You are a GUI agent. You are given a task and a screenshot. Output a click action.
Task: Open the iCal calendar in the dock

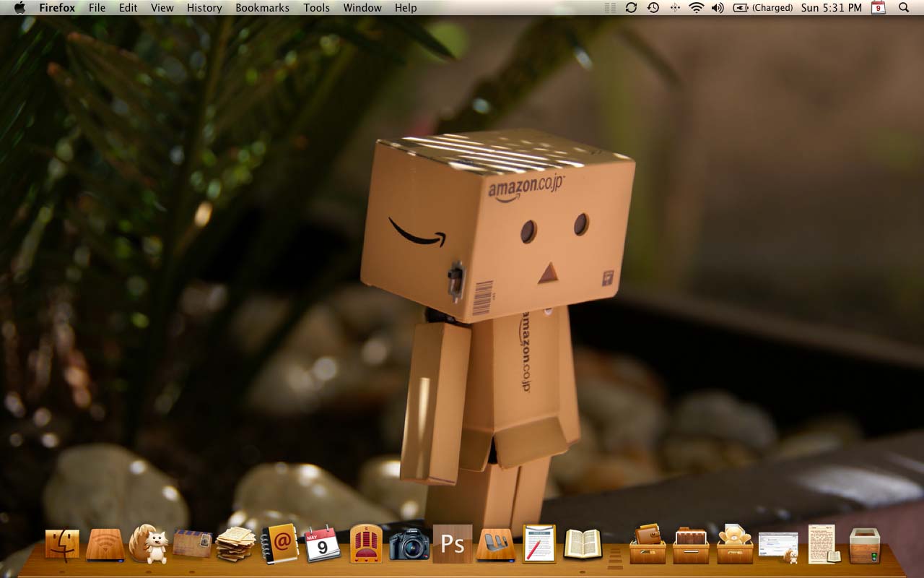[322, 544]
